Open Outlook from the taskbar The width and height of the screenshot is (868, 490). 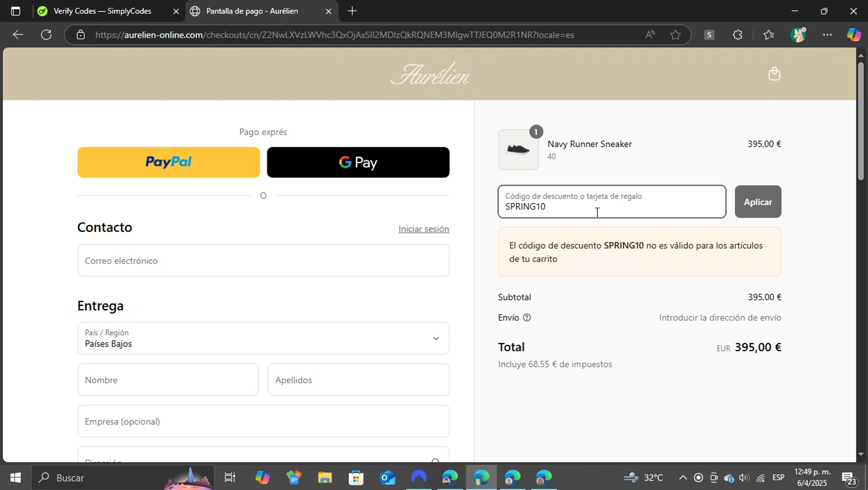tap(387, 478)
